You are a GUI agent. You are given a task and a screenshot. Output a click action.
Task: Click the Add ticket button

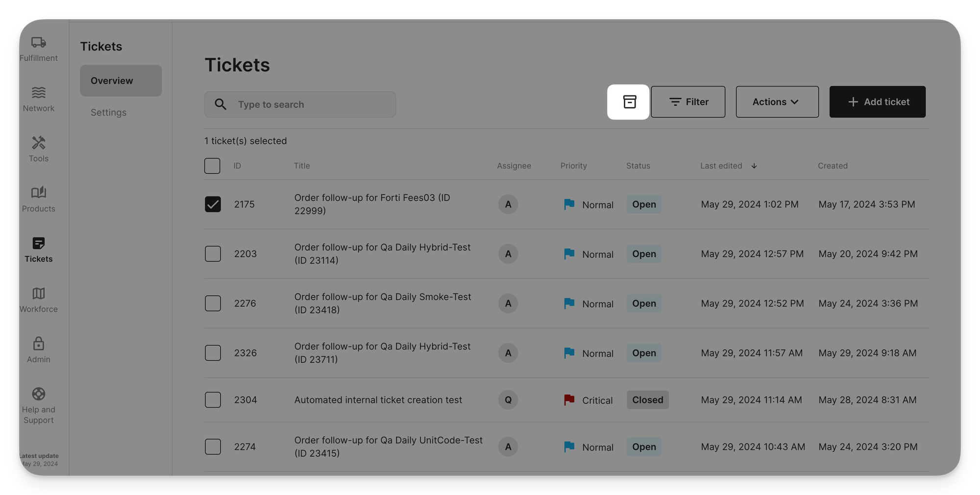click(x=877, y=102)
